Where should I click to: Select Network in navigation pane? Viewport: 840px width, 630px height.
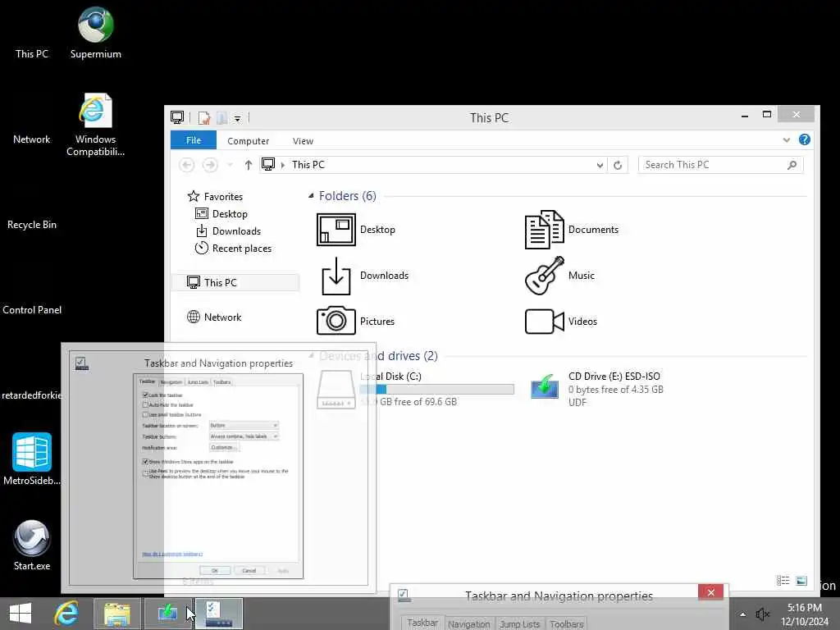tap(214, 317)
